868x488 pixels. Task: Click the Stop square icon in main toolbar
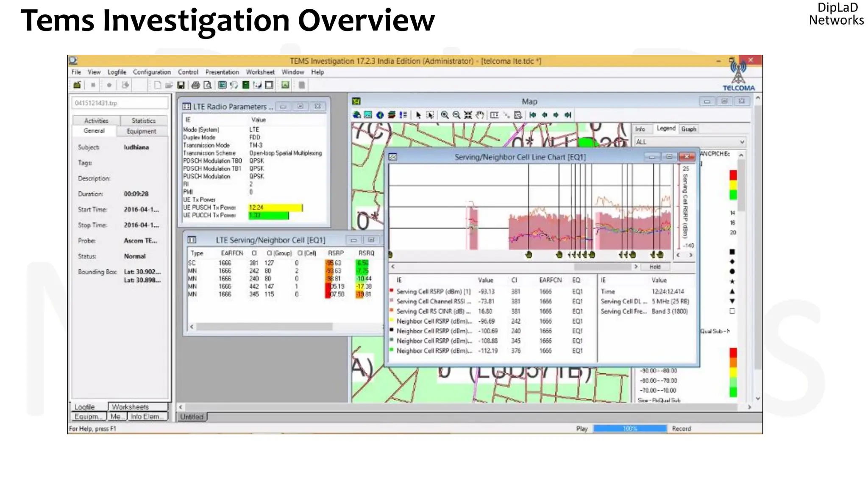point(93,85)
